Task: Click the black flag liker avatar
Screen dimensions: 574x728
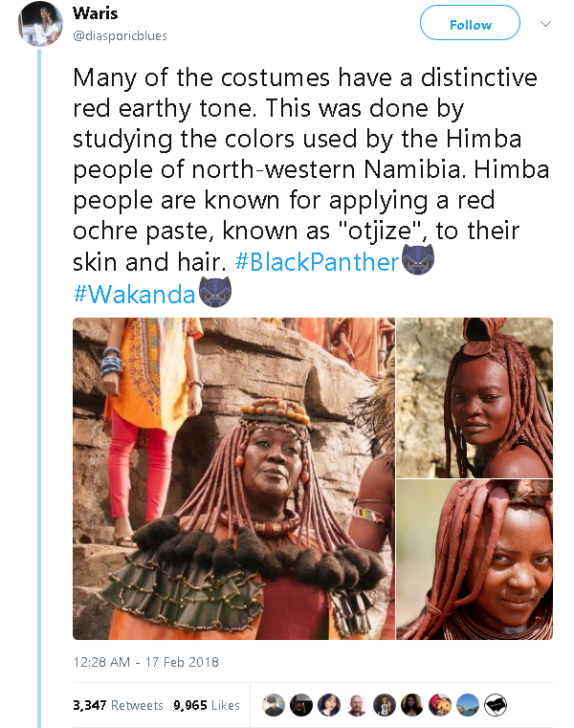Action: 496,705
